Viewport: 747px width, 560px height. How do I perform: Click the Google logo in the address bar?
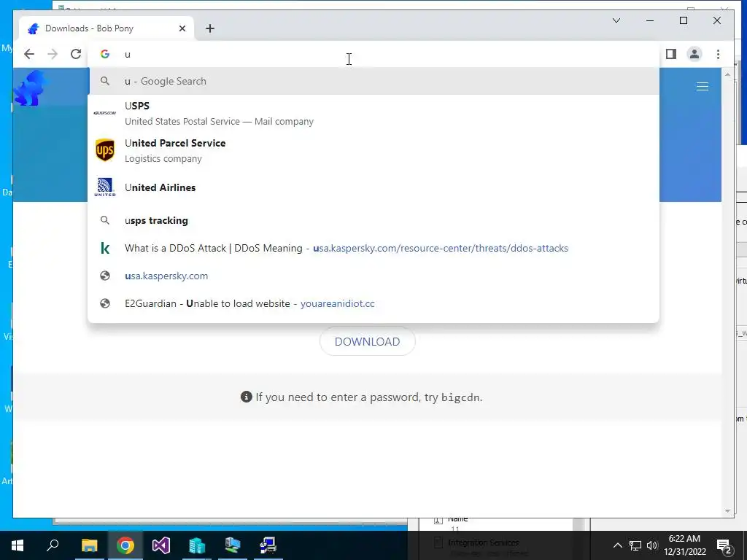105,54
